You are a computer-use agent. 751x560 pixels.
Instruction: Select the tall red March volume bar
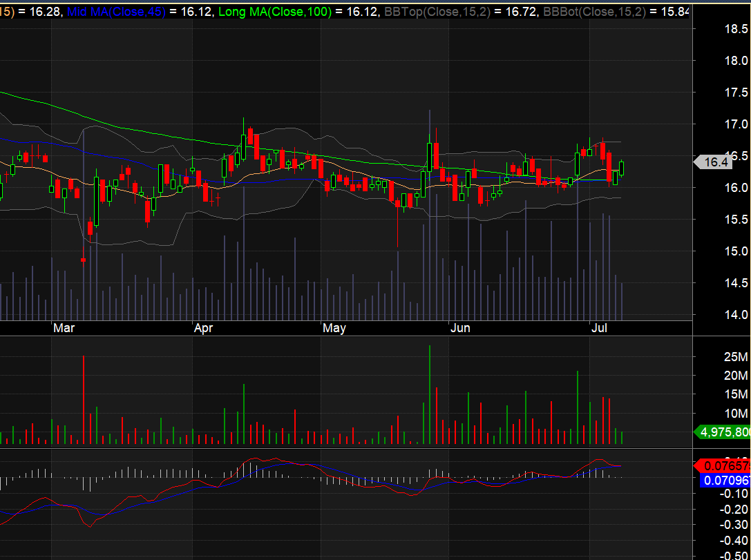tap(84, 400)
